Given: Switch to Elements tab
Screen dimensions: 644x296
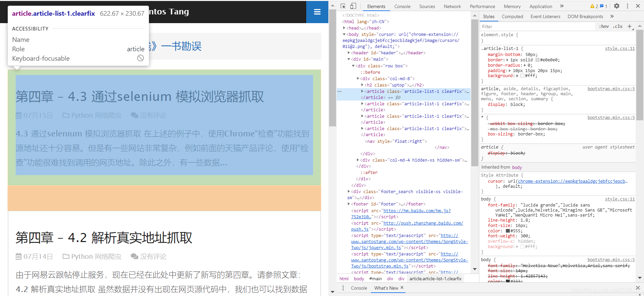Looking at the screenshot, I should pos(376,6).
